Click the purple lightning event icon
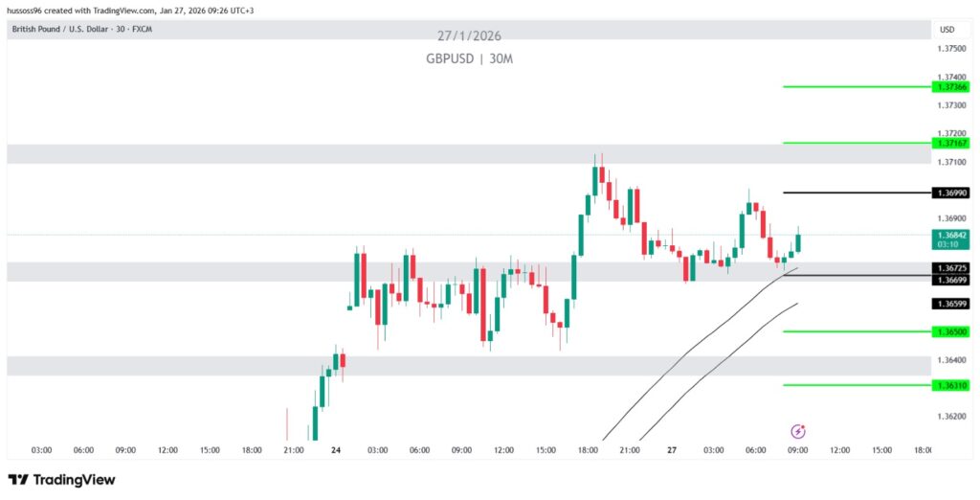 pos(797,432)
